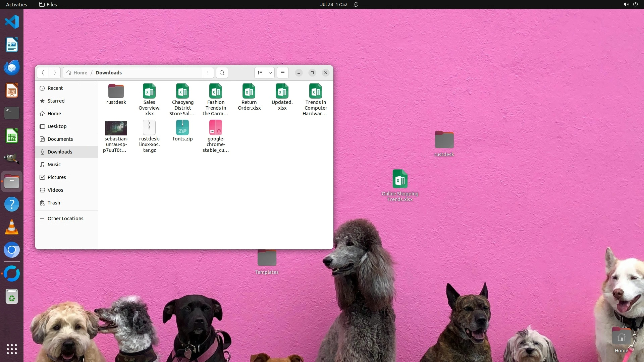The image size is (644, 362).
Task: Open the path options three-dot menu
Action: [208, 73]
